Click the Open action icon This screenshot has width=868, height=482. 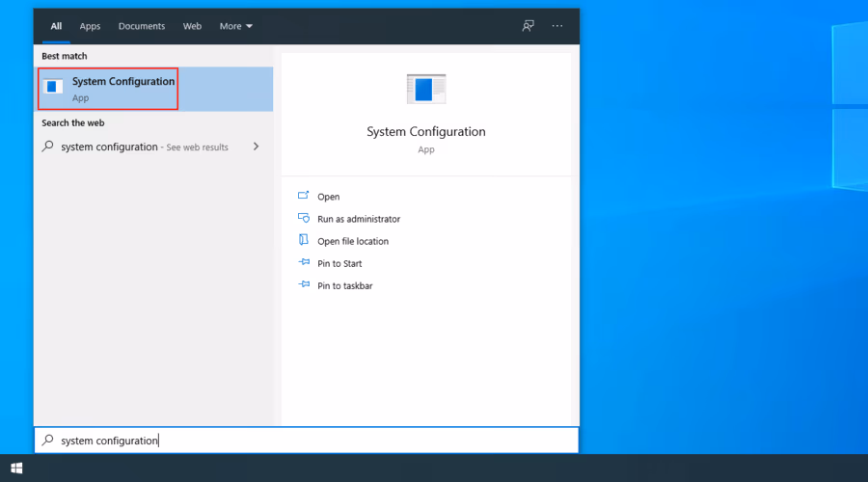304,196
